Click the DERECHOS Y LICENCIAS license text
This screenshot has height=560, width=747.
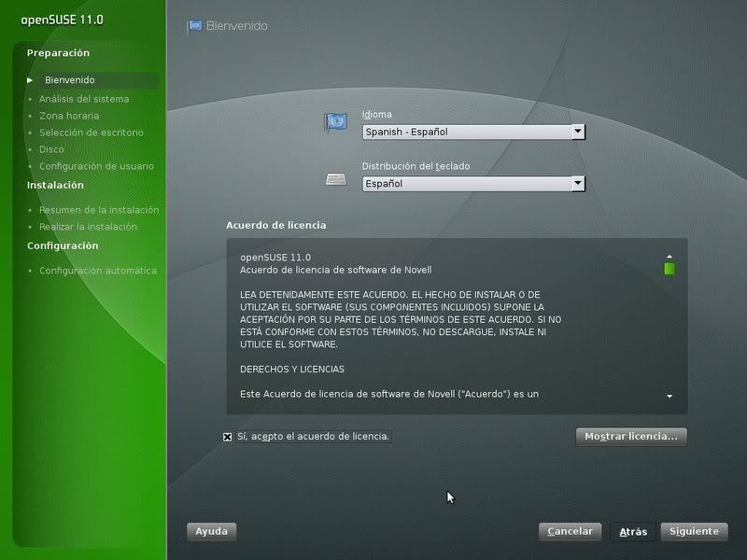[292, 369]
